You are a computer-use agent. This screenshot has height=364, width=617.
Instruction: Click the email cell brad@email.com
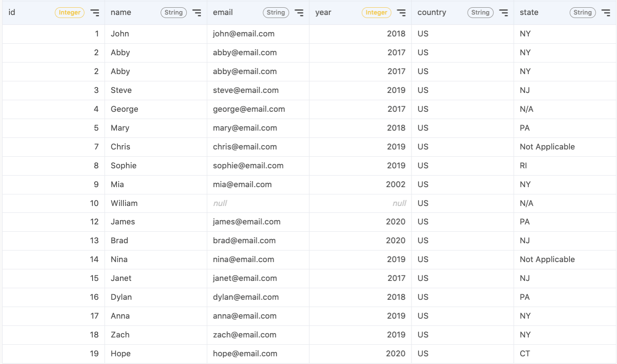click(258, 241)
